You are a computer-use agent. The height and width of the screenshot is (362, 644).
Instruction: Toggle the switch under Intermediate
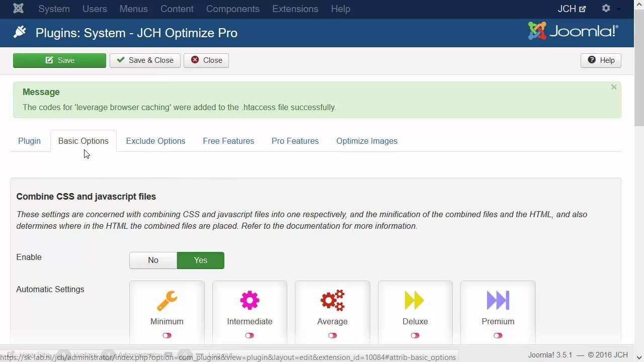pyautogui.click(x=250, y=335)
